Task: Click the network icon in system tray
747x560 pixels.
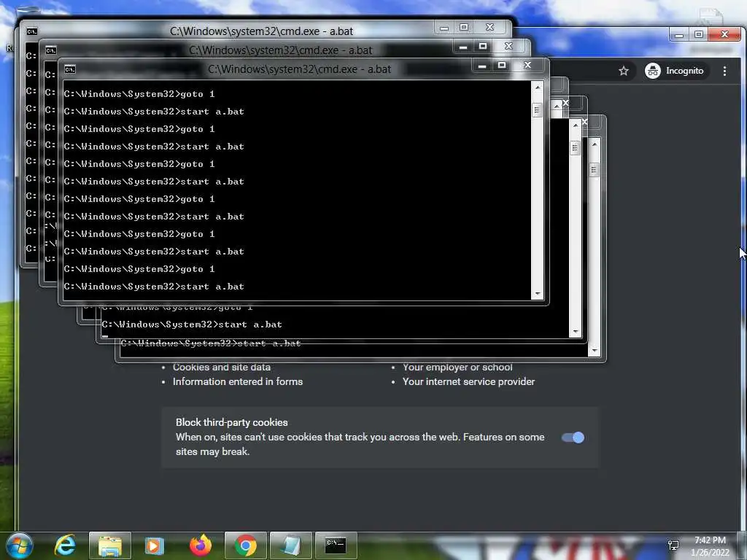Action: (x=673, y=545)
